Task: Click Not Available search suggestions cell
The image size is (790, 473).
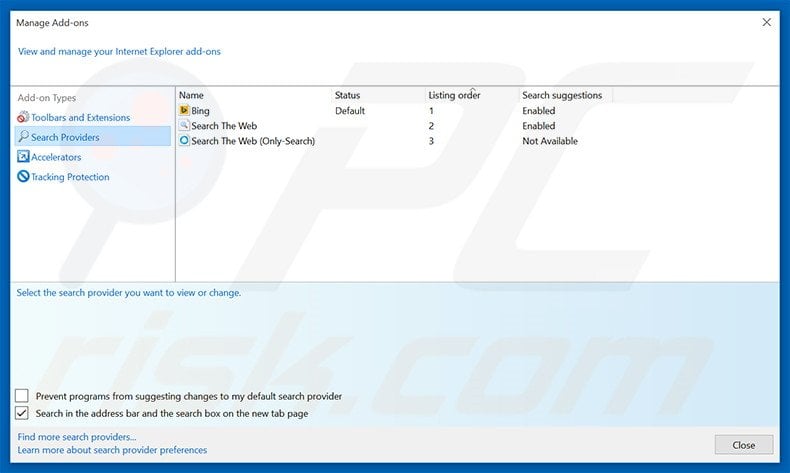Action: pyautogui.click(x=550, y=141)
